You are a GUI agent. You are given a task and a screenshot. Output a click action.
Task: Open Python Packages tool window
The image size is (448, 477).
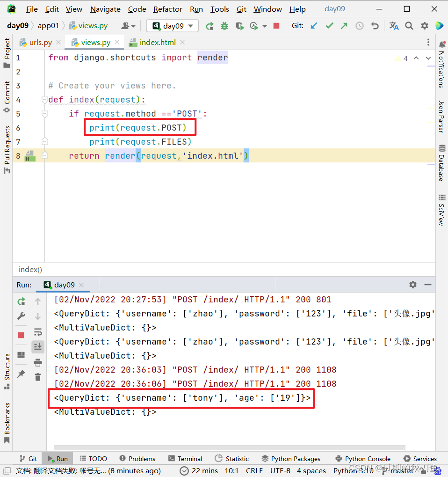click(x=291, y=458)
